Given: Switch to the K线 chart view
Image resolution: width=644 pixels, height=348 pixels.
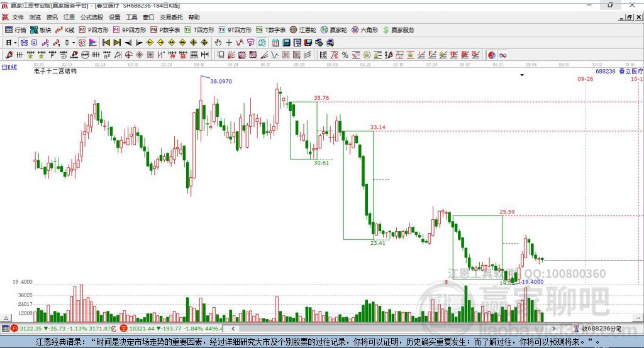Looking at the screenshot, I should 65,30.
